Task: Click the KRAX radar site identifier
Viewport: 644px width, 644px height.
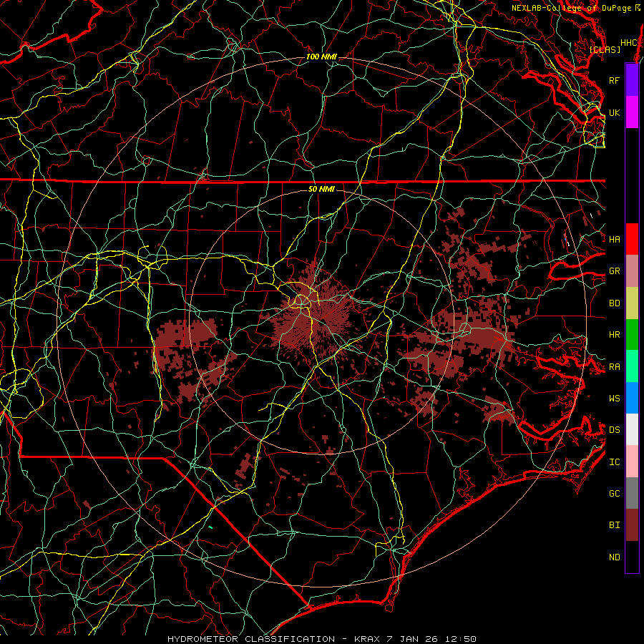Action: pos(367,639)
